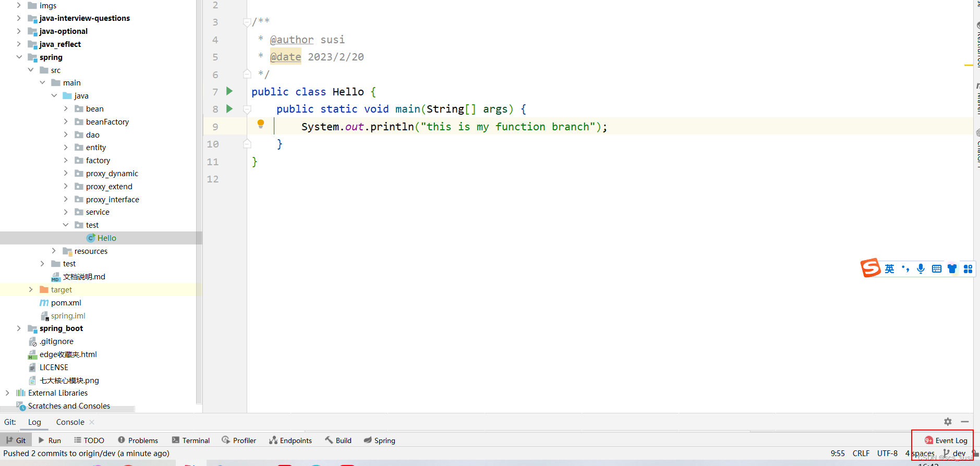Open the Git tool window button
The image size is (980, 466).
click(x=16, y=440)
